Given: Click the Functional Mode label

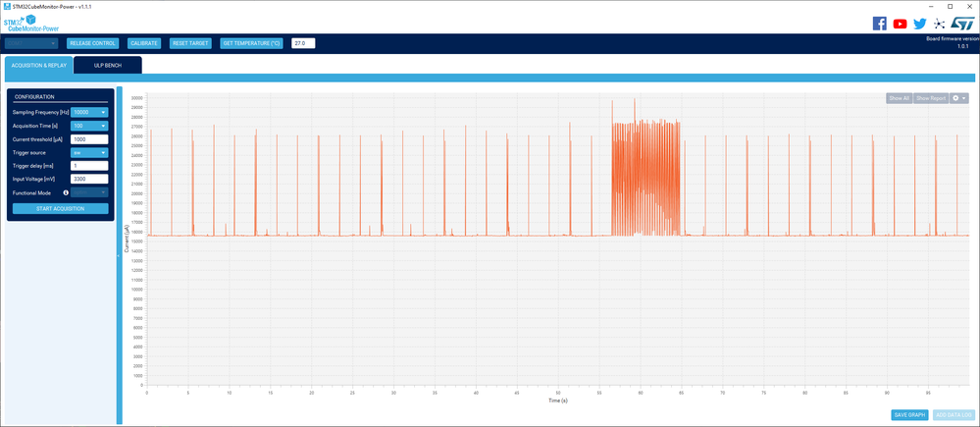Looking at the screenshot, I should (x=31, y=192).
